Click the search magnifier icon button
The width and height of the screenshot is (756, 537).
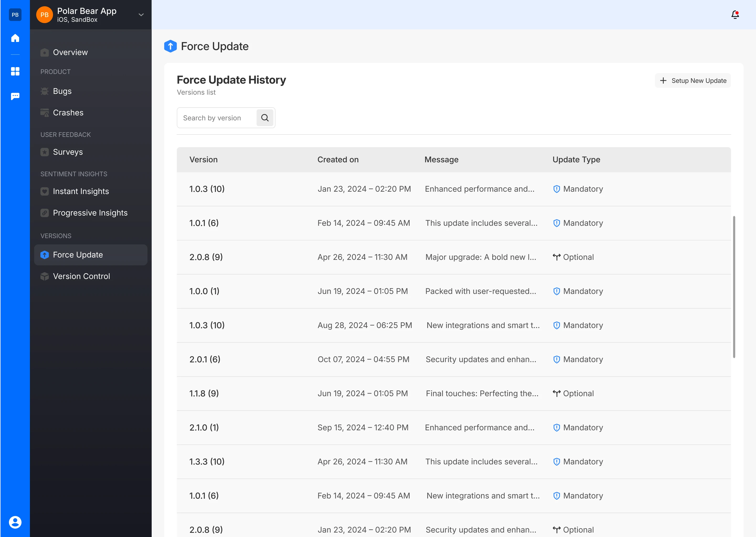265,118
